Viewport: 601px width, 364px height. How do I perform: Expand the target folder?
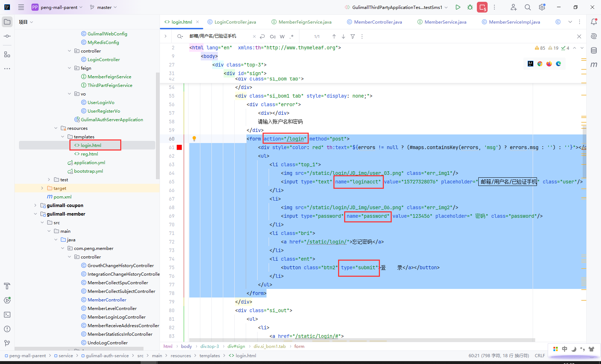[x=42, y=188]
